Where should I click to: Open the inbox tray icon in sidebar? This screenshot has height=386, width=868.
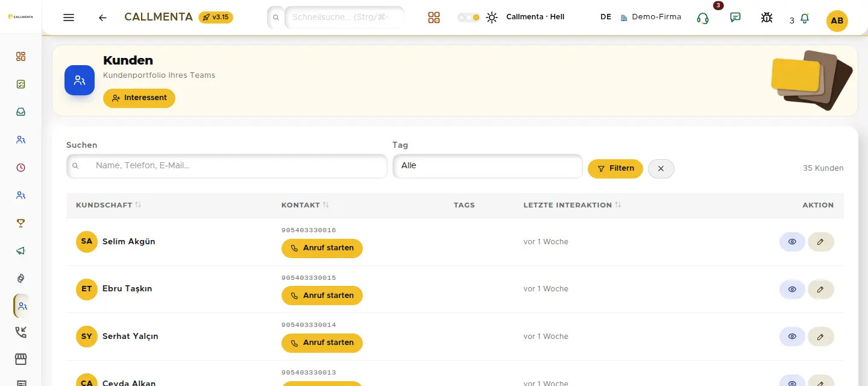(21, 112)
